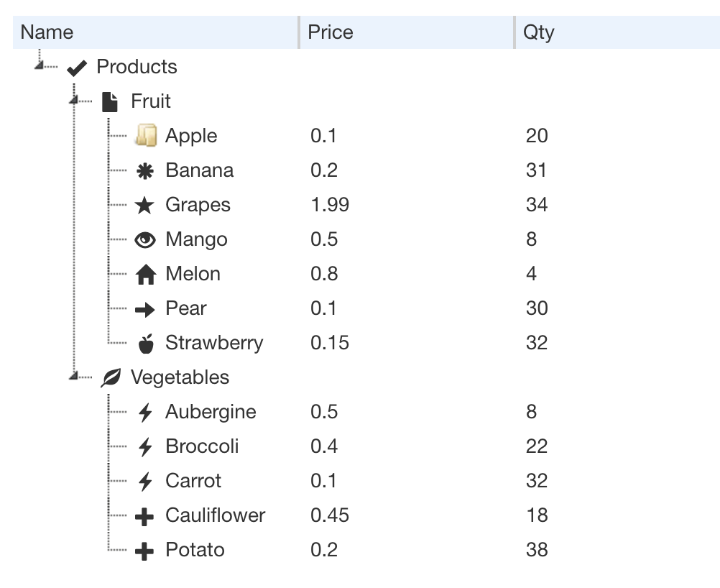The image size is (720, 588).
Task: Click the asterisk icon beside Banana
Action: pyautogui.click(x=145, y=171)
